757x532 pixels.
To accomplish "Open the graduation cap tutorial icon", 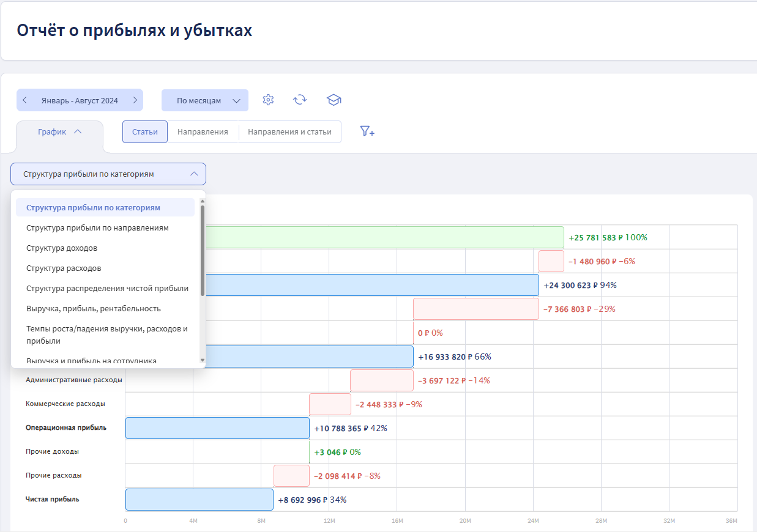I will pyautogui.click(x=334, y=100).
